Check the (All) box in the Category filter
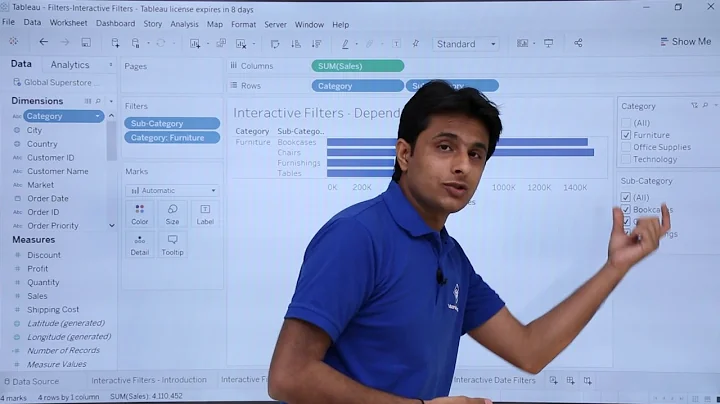The width and height of the screenshot is (720, 404). pyautogui.click(x=626, y=123)
